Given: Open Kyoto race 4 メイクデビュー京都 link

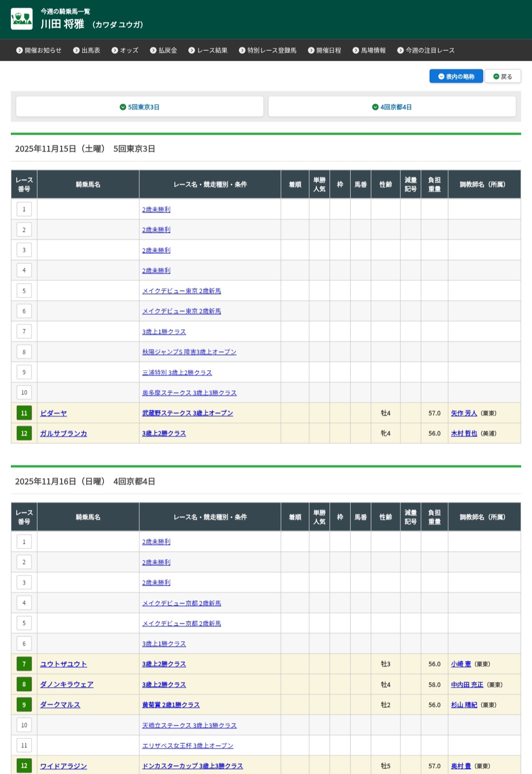Looking at the screenshot, I should 182,603.
